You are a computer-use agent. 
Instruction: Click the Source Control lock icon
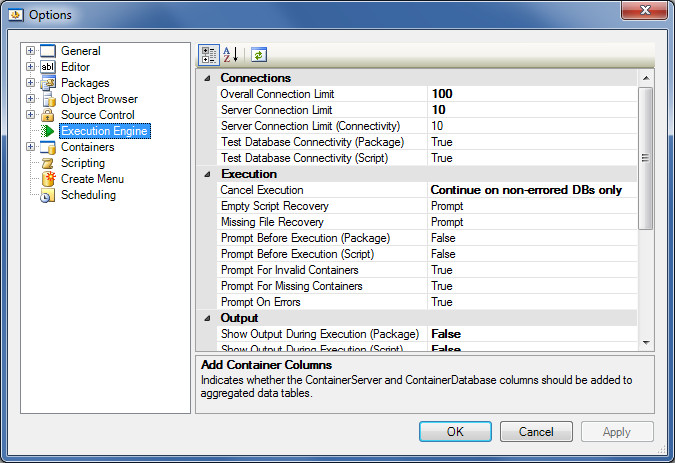tap(48, 115)
